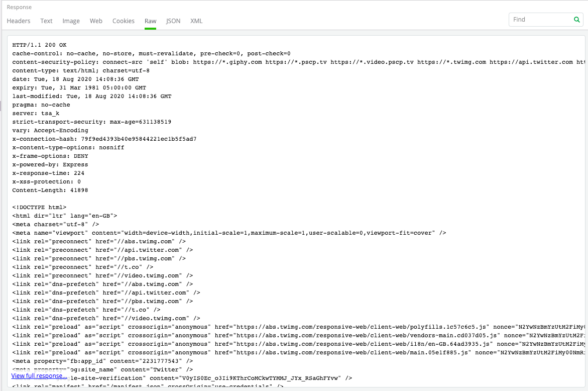The image size is (588, 391).
Task: Click the green search magnifier icon
Action: click(577, 20)
